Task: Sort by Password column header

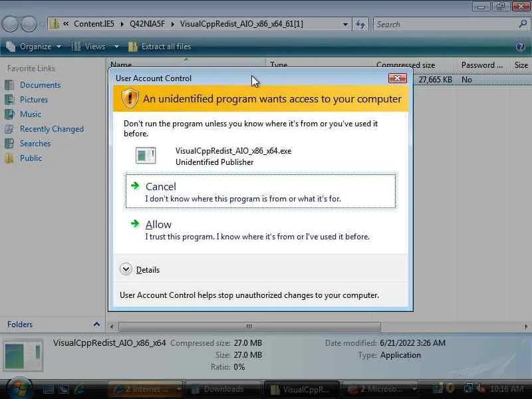Action: [x=481, y=65]
